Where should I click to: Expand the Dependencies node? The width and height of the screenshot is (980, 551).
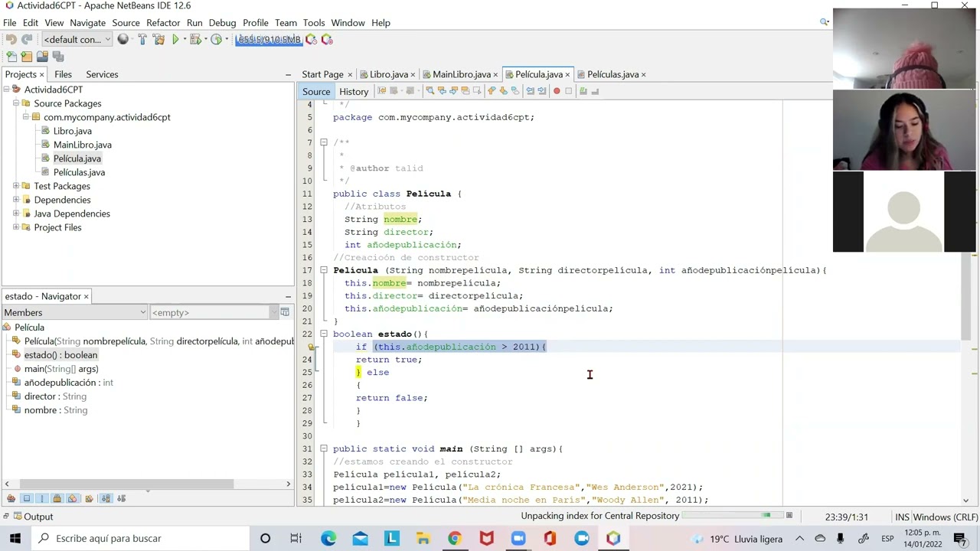[x=16, y=200]
